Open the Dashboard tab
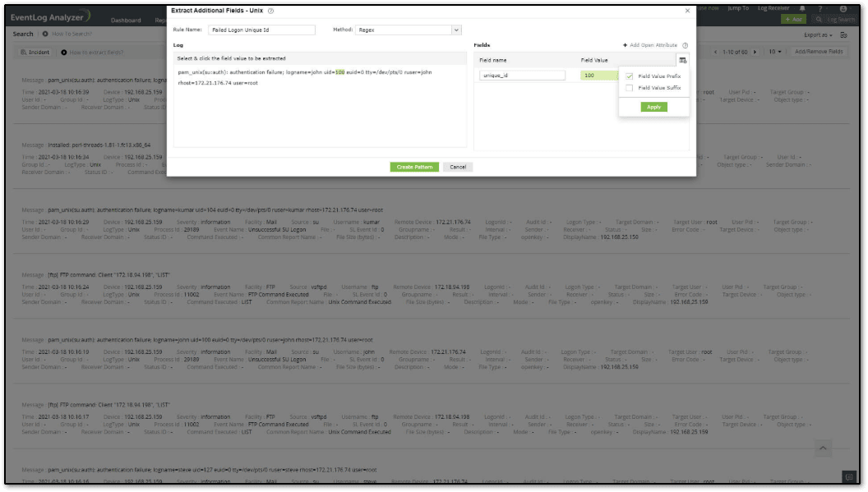Viewport: 868px width, 492px height. click(x=126, y=21)
